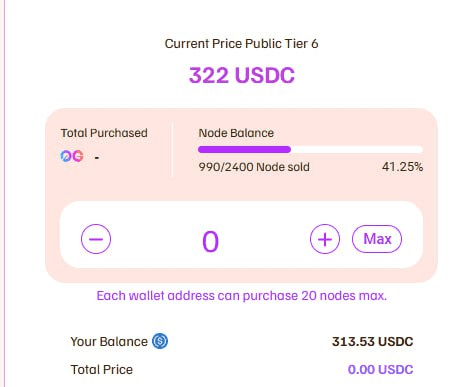Click the Your Balance label
Screen dimensions: 466x387
click(x=109, y=342)
